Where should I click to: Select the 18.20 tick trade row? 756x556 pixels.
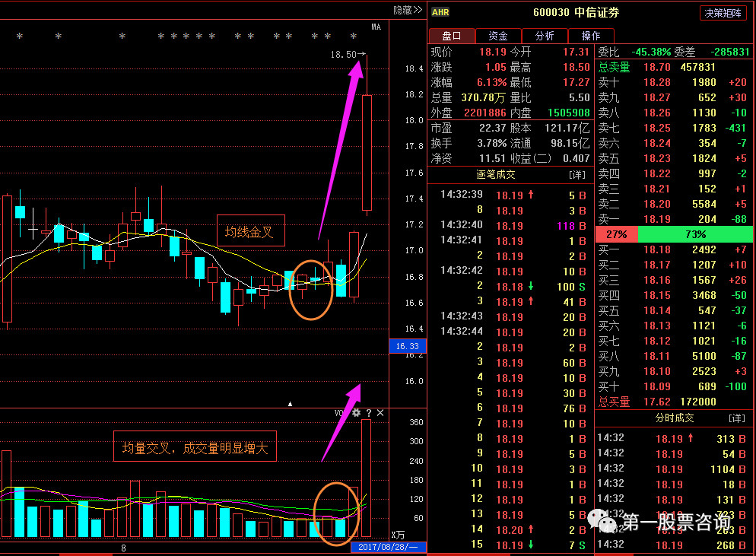513,529
